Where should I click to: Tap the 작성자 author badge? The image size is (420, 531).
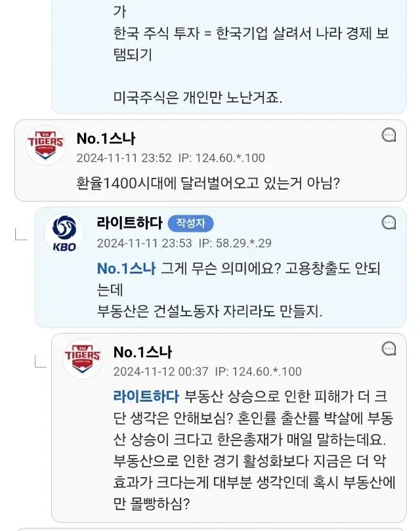point(191,223)
